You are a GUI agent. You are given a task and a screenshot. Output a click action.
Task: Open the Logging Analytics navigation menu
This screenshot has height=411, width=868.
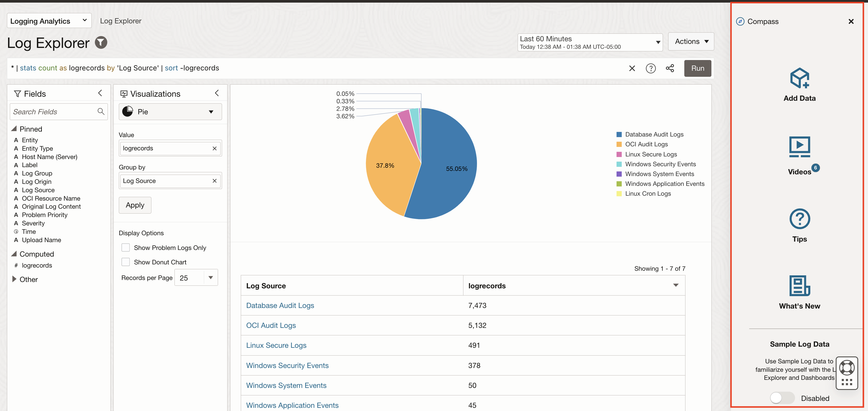[49, 21]
